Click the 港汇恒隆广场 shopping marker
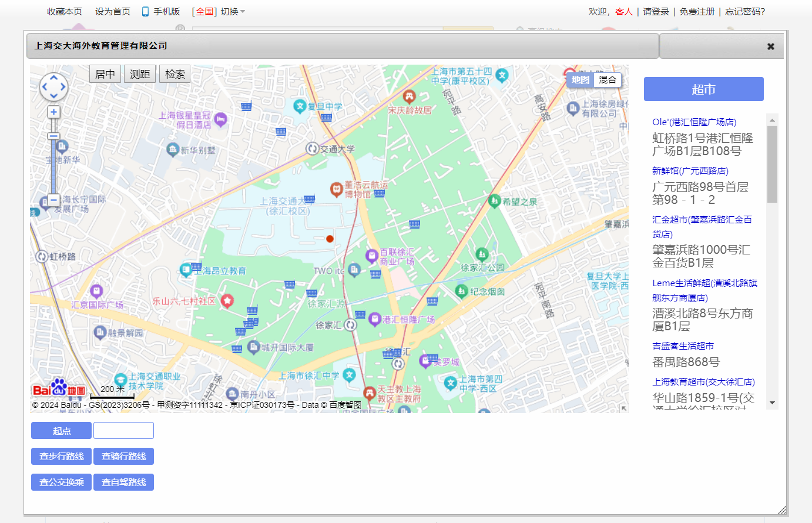The width and height of the screenshot is (812, 523). tap(374, 319)
